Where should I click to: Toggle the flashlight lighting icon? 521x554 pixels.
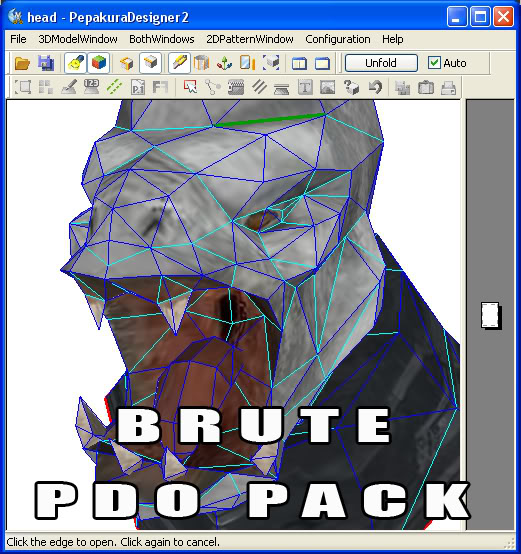[x=75, y=63]
